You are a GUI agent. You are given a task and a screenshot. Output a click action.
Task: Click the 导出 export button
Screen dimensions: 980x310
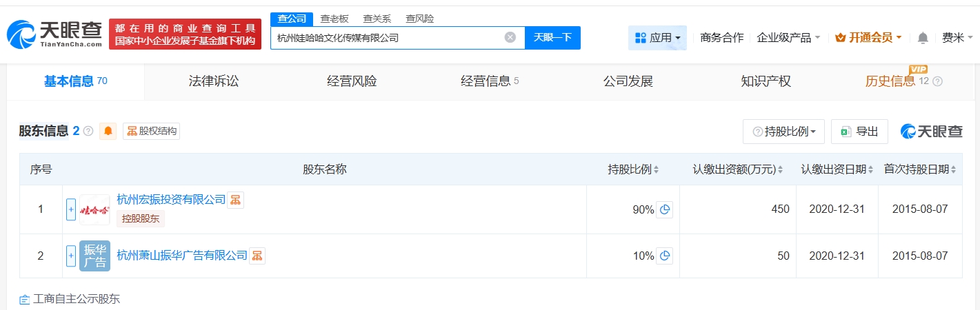click(859, 132)
